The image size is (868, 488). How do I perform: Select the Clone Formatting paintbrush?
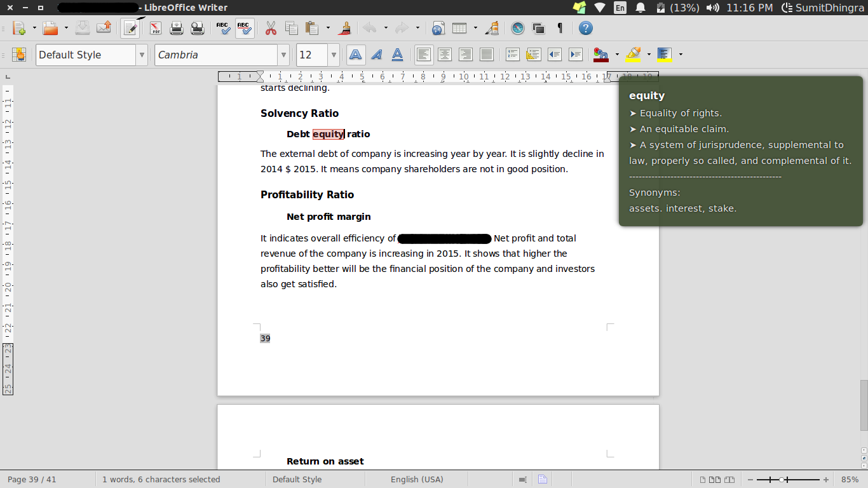[345, 28]
